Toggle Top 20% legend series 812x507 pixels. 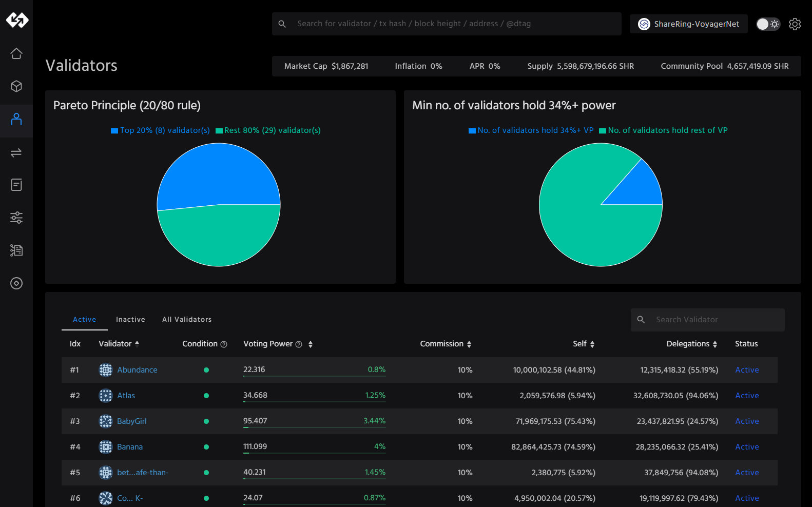[160, 130]
